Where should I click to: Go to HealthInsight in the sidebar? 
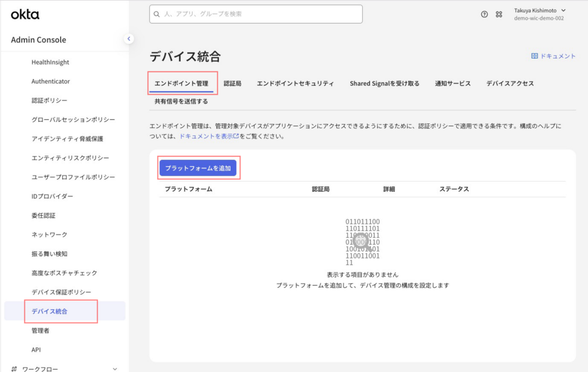51,62
